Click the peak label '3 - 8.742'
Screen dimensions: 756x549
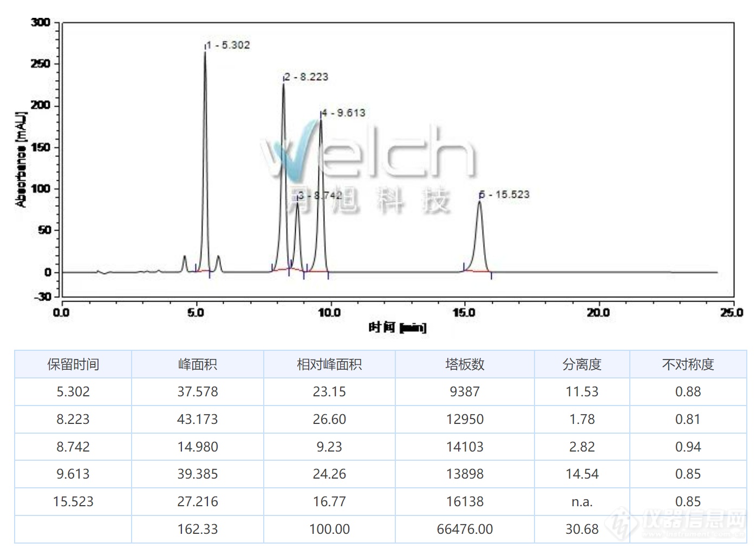click(320, 195)
